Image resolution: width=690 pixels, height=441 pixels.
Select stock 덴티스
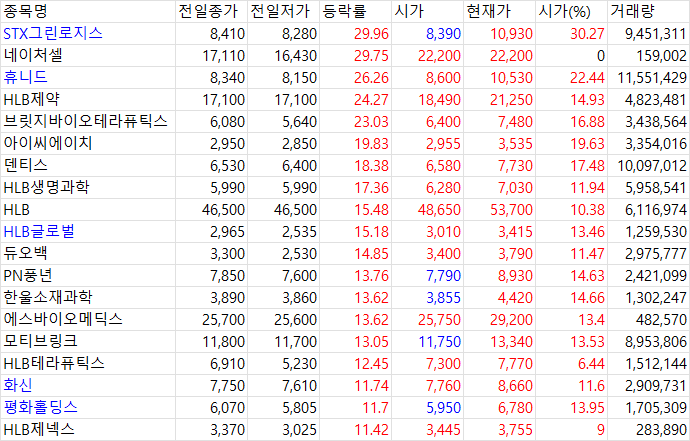[x=25, y=165]
